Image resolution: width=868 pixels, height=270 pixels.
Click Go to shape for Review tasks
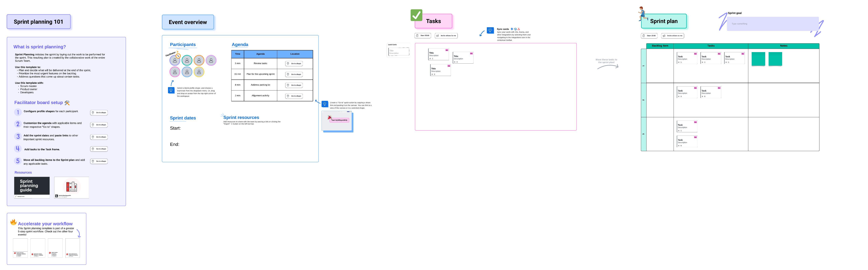294,64
